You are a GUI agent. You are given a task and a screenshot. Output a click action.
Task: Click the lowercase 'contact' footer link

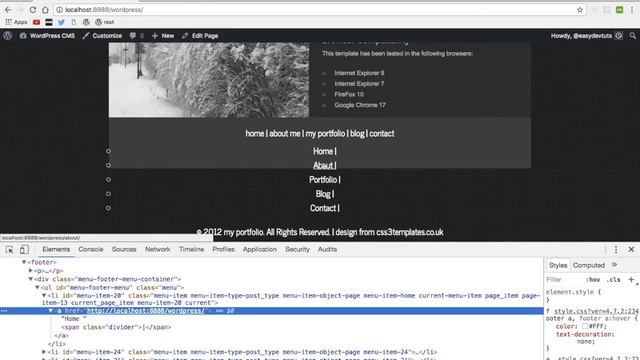click(x=382, y=133)
